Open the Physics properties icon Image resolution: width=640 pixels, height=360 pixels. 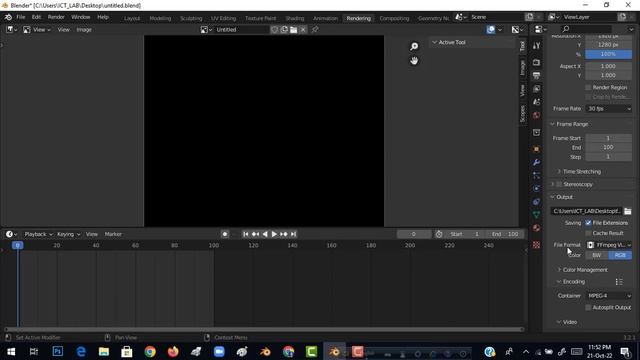tap(536, 189)
